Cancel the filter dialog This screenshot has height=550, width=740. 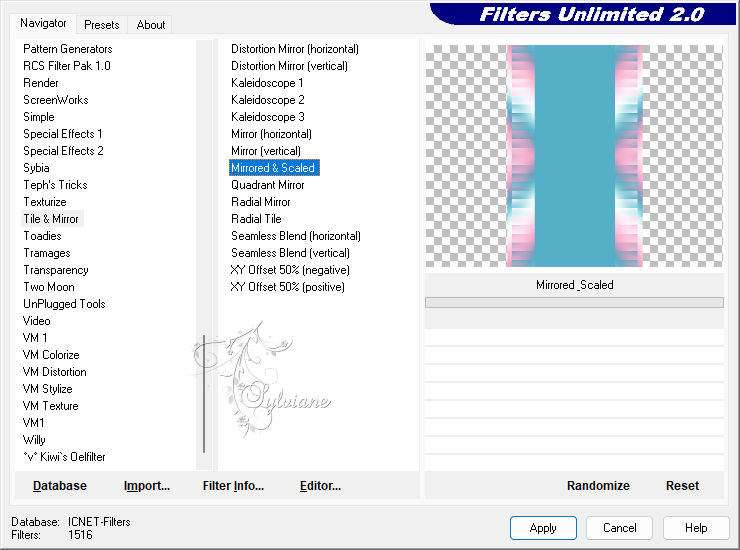[620, 528]
